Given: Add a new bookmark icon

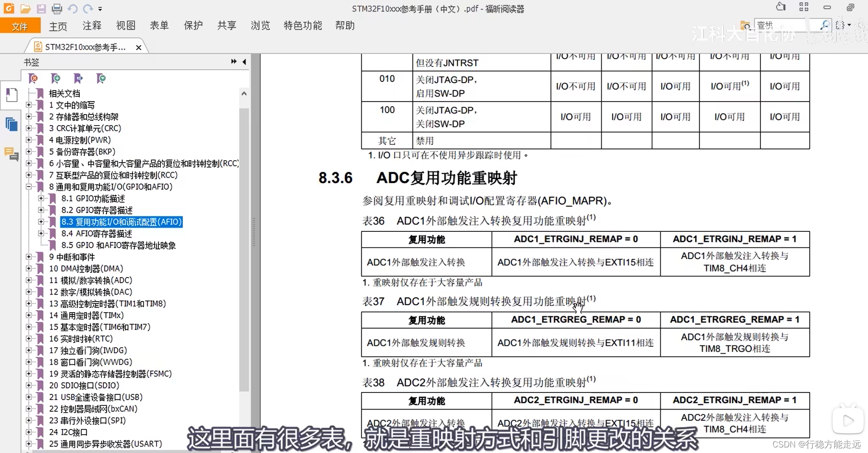Looking at the screenshot, I should coord(55,79).
